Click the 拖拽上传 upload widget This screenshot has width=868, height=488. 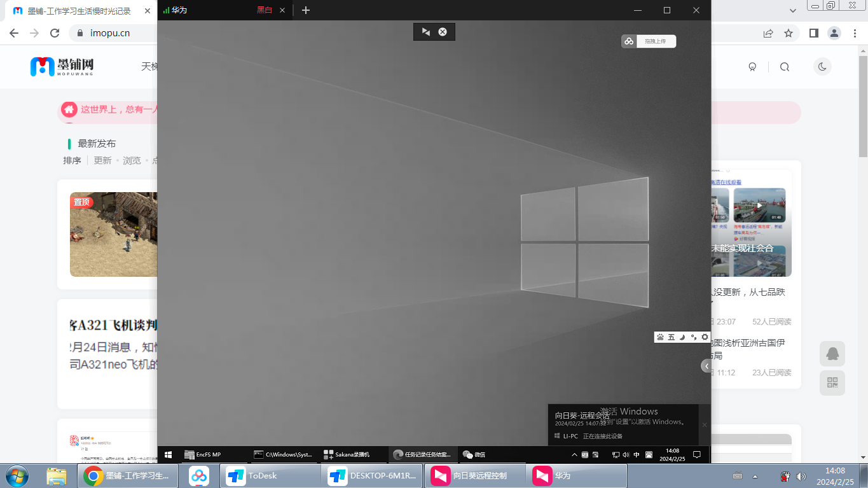pos(649,41)
